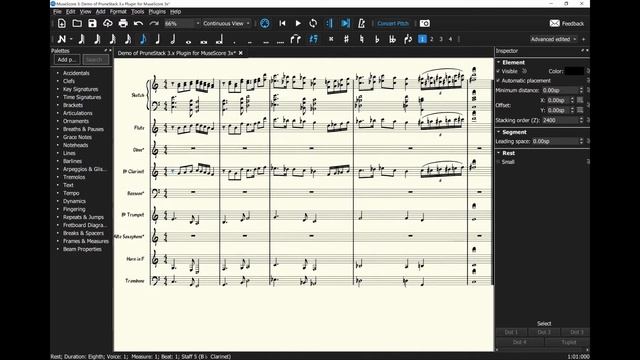Expand the Articulations palette
This screenshot has width=640, height=360.
click(78, 113)
